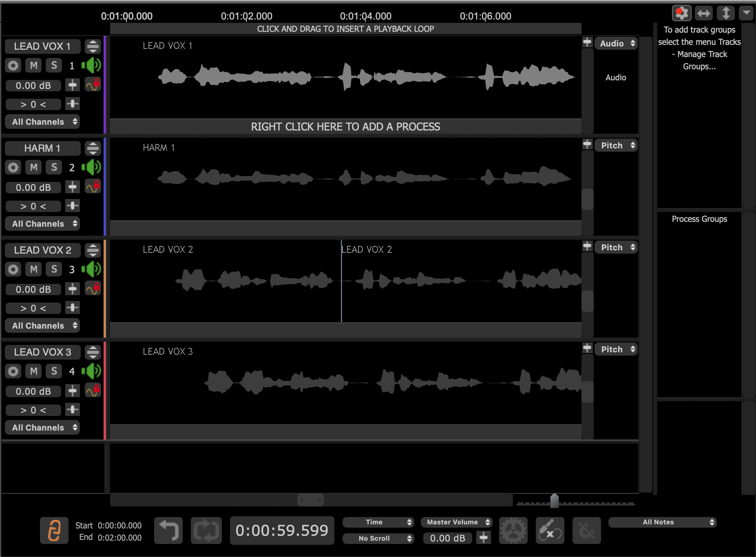Open settings gear for LEAD VOX 1 track
The image size is (756, 557).
pyautogui.click(x=13, y=65)
